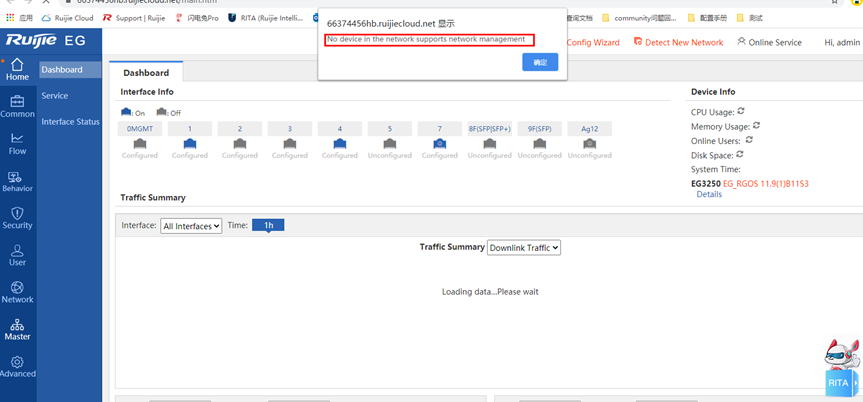Confirm the alert with the blue button
Viewport: 863px width, 402px height.
pos(540,62)
